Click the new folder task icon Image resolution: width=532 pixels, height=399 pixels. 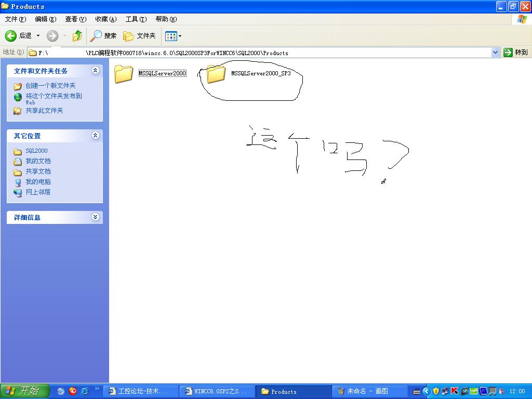(18, 86)
